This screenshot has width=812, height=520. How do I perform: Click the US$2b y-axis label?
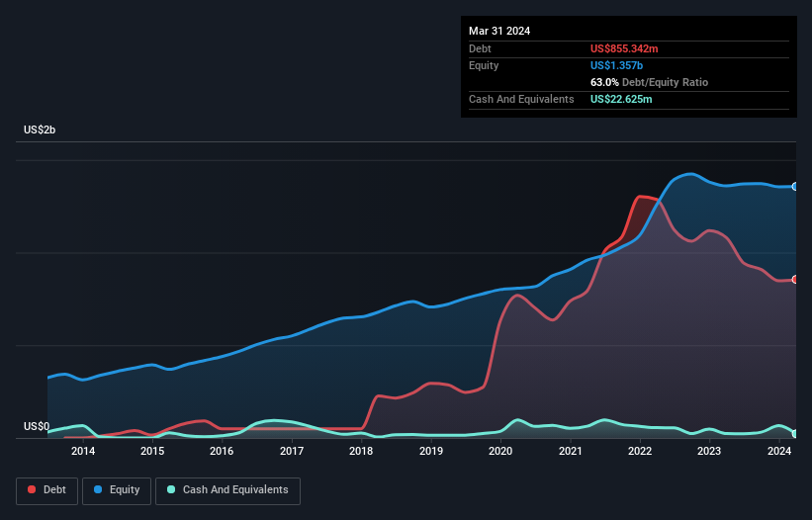[40, 130]
